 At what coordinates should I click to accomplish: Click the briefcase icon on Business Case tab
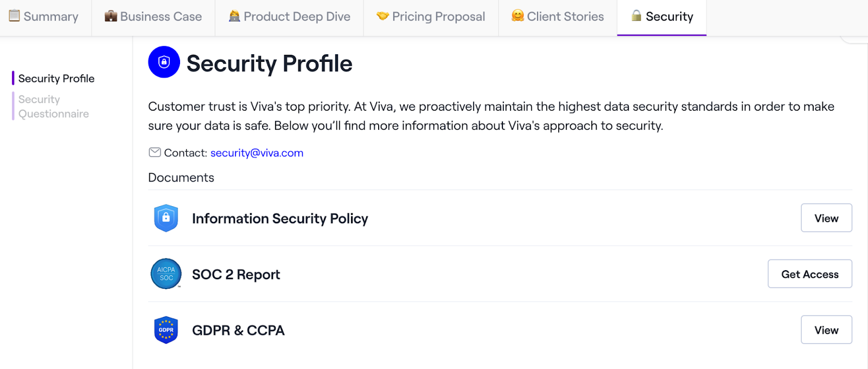(x=111, y=16)
